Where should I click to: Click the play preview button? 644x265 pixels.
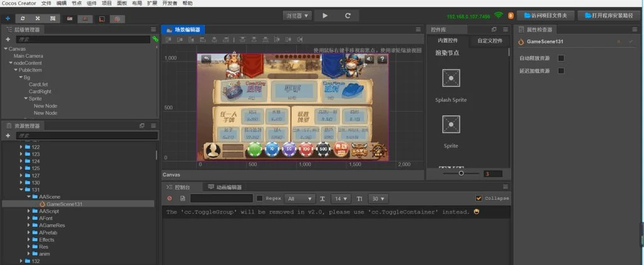325,15
